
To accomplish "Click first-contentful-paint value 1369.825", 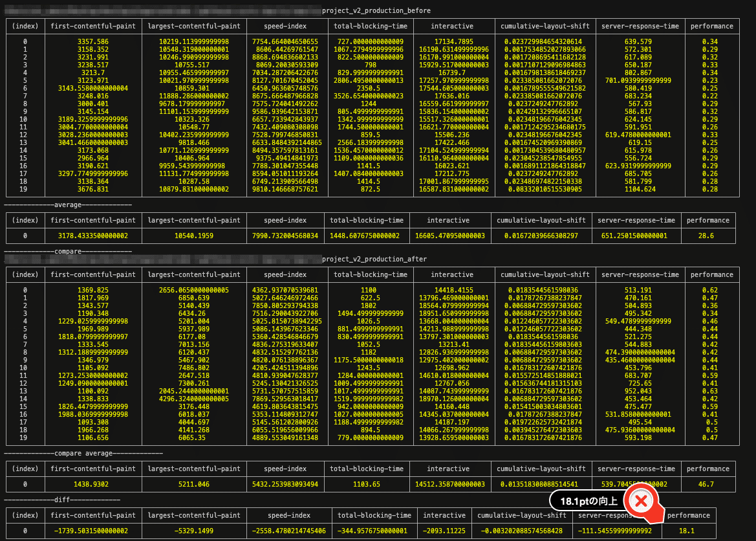I will coord(93,290).
